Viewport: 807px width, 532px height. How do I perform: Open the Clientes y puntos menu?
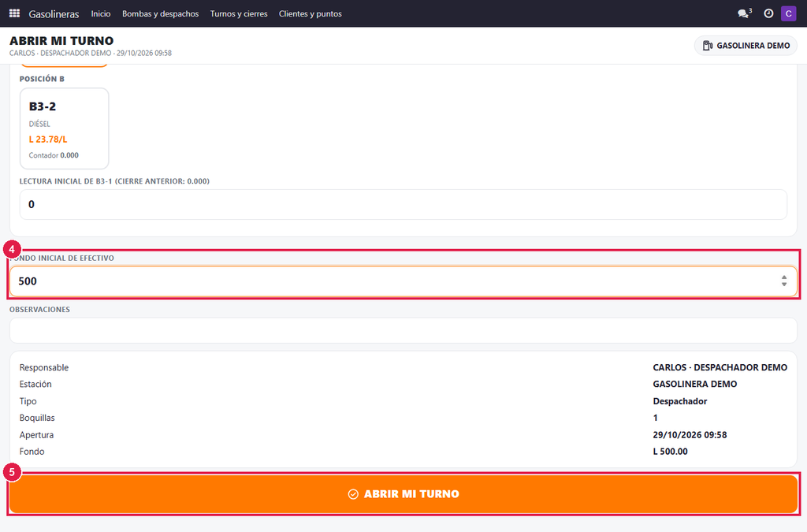(x=311, y=14)
